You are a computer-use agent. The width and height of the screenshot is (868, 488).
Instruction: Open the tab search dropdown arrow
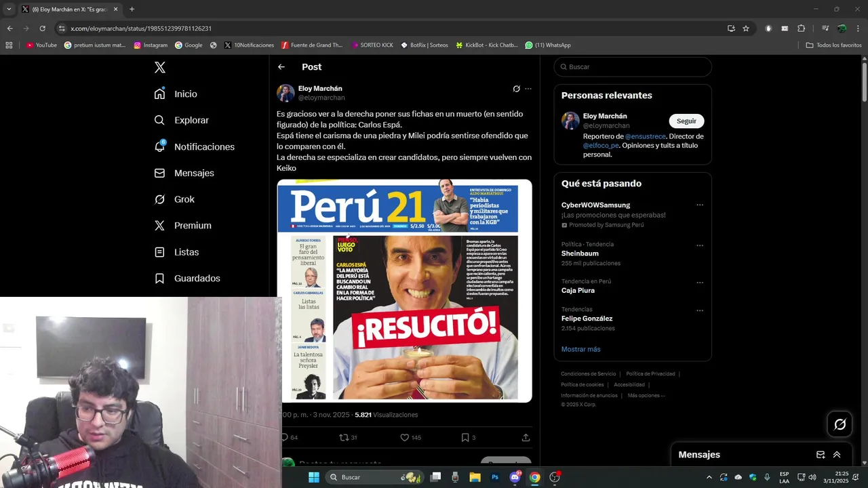pyautogui.click(x=9, y=9)
